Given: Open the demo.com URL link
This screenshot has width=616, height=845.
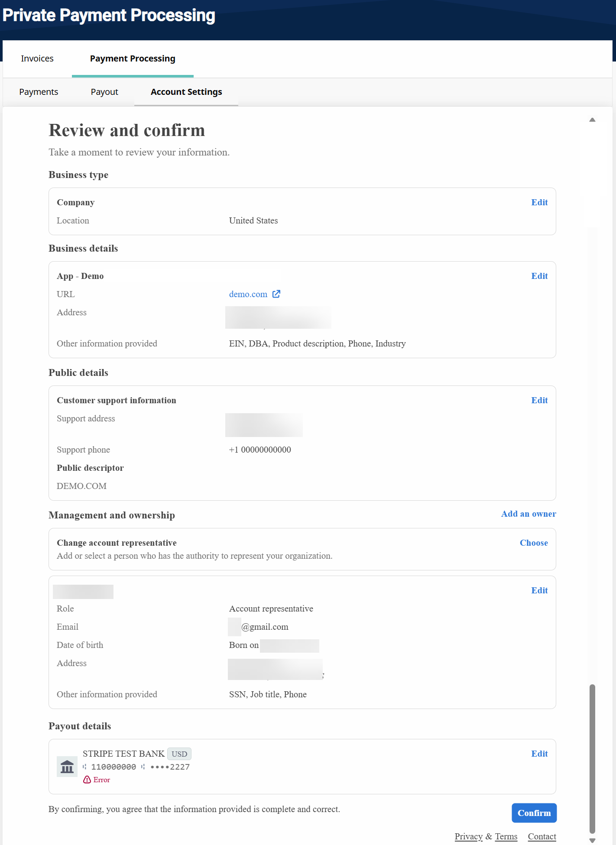Looking at the screenshot, I should coord(248,294).
